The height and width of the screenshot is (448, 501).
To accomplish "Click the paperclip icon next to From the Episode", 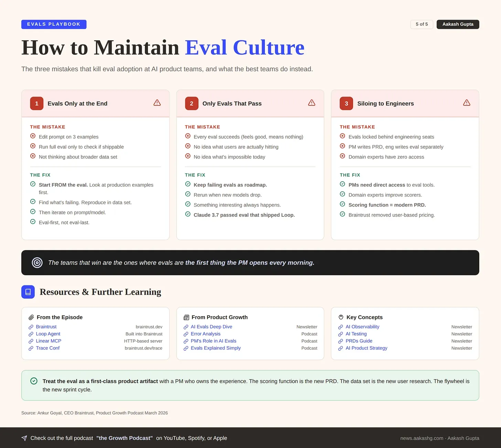I will (31, 317).
